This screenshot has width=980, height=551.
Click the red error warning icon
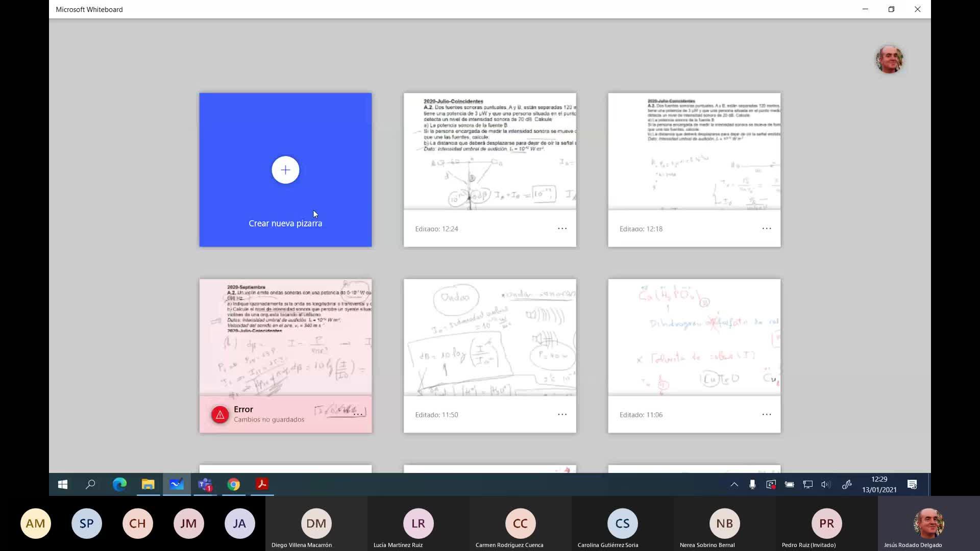(x=220, y=415)
